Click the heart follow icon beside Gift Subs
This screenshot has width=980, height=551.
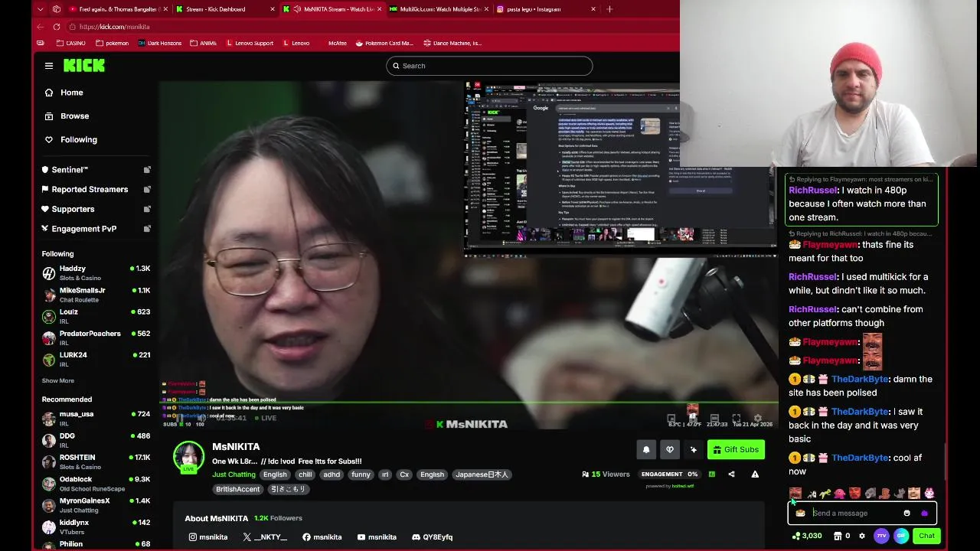coord(670,450)
